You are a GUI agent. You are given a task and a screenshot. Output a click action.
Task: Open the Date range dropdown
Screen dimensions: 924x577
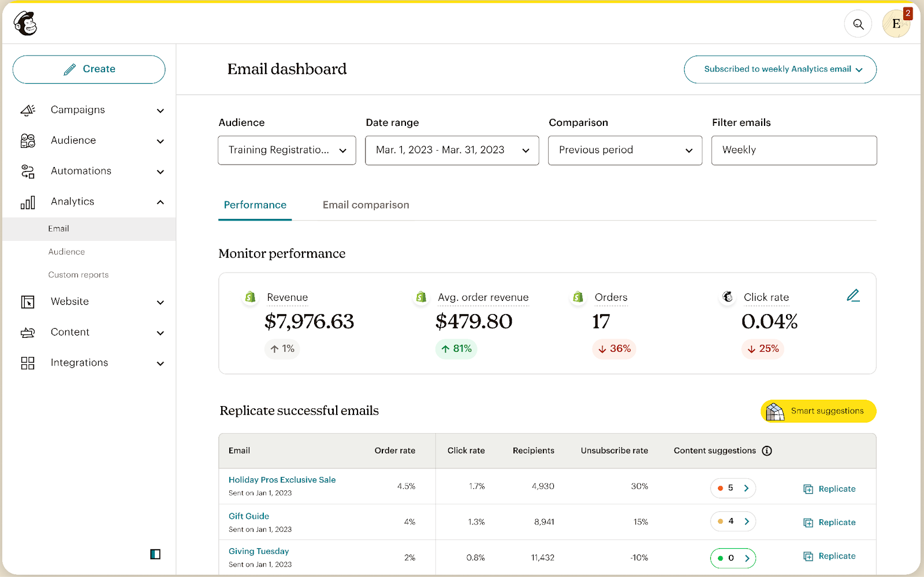452,150
